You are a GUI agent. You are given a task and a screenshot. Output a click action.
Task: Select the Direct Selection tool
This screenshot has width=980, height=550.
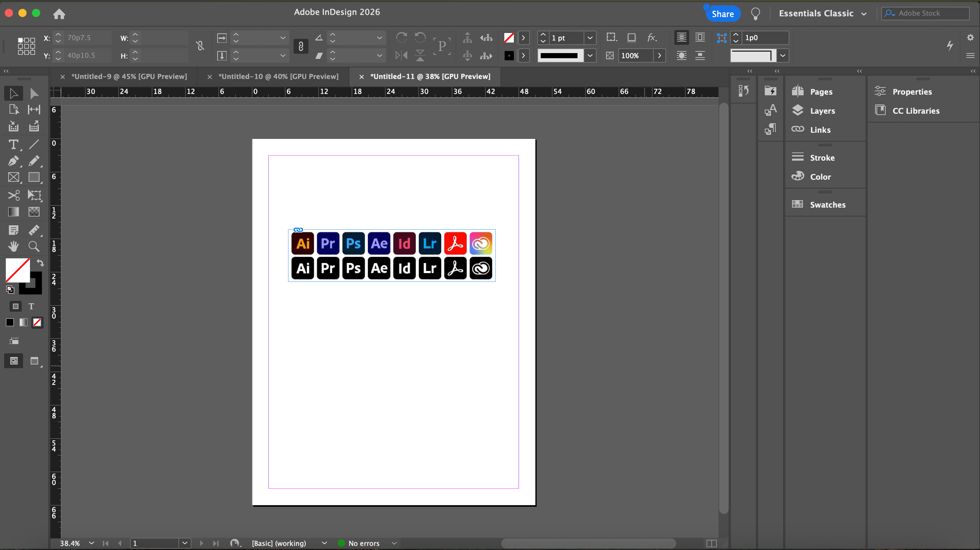point(34,93)
